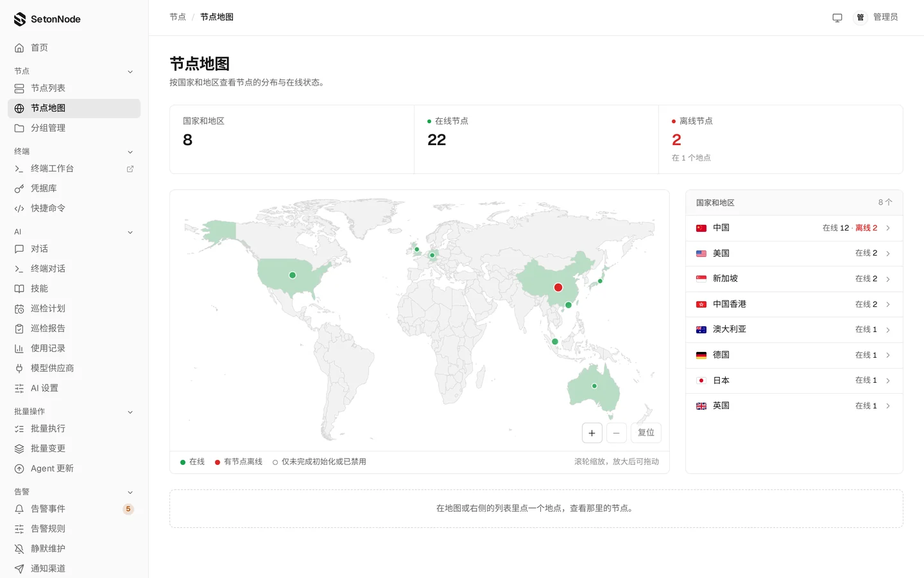This screenshot has width=924, height=578.
Task: Click the SetonNode logo icon
Action: pos(20,19)
